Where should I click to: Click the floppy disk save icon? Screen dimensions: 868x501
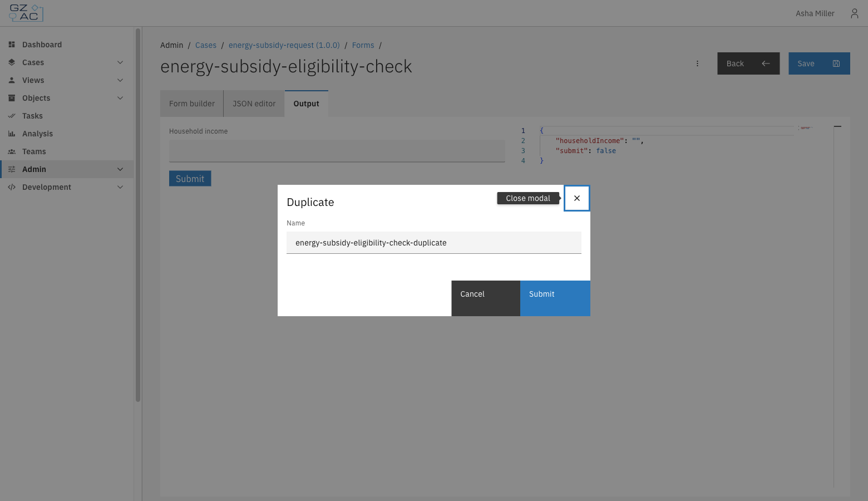(x=836, y=63)
